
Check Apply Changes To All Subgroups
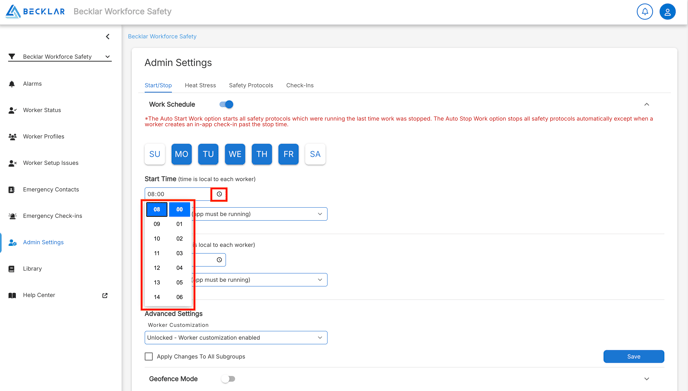click(x=149, y=356)
